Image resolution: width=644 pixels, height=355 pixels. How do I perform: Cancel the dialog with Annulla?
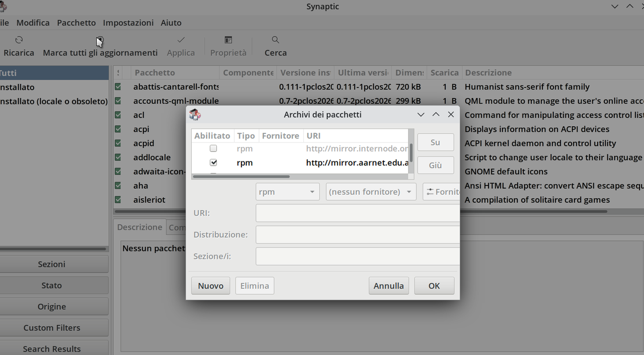pos(388,286)
